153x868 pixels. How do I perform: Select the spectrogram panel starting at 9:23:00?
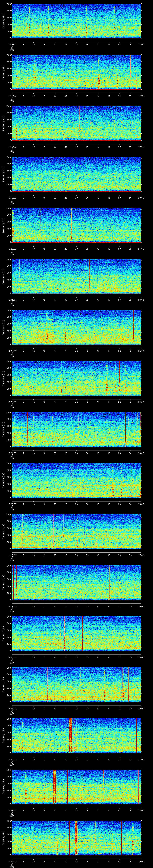tap(77, 378)
